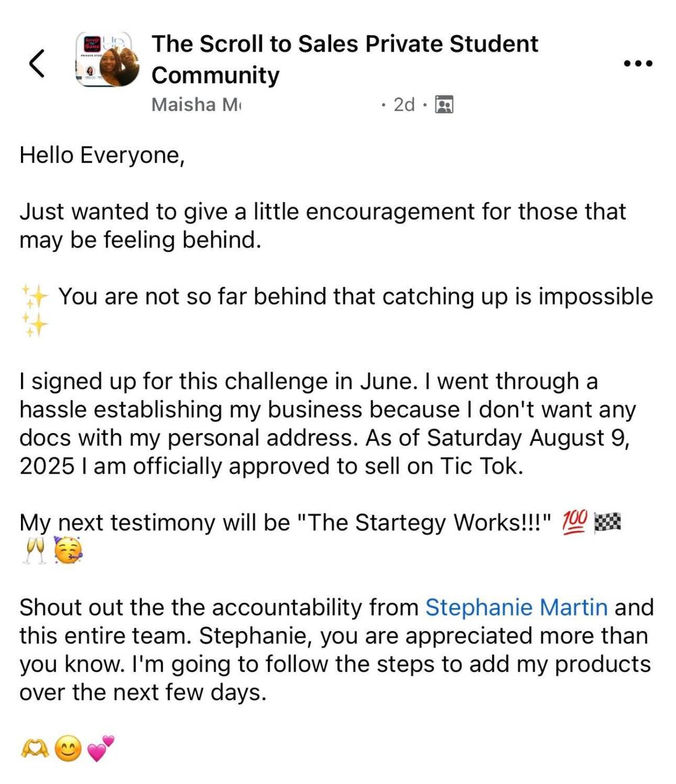
Task: Tap the heart hands emoji
Action: 34,748
